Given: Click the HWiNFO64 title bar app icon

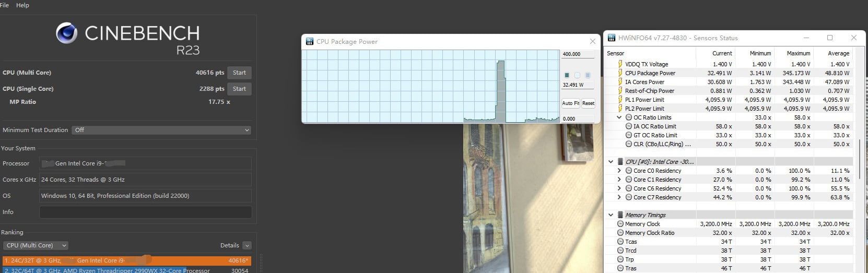Looking at the screenshot, I should tap(611, 38).
